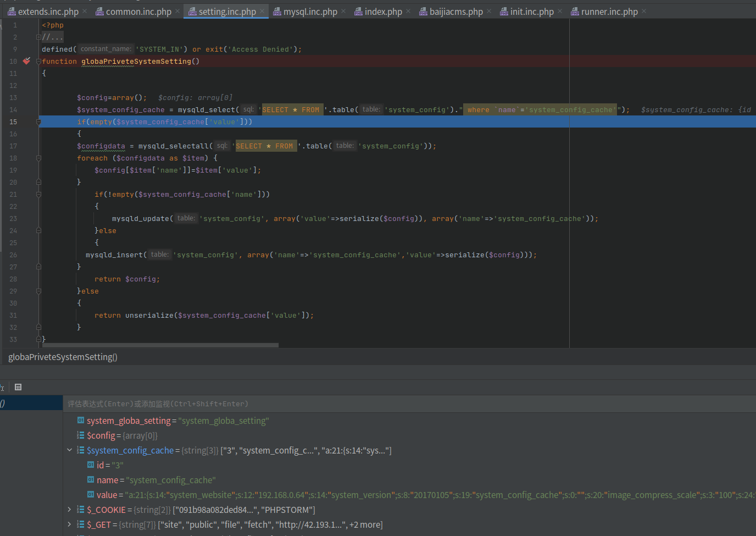The height and width of the screenshot is (536, 756).
Task: Close the extends.inc.php tab
Action: (85, 12)
